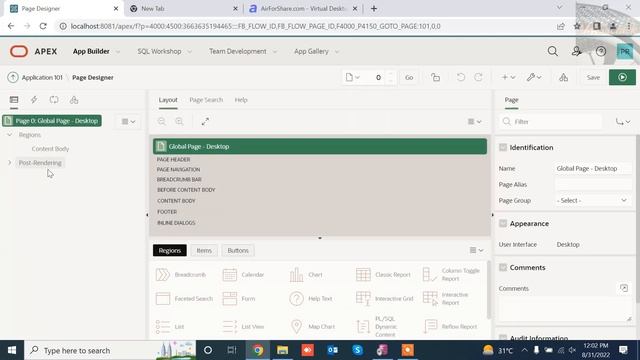Open the Dynamic Actions lightning tab
The width and height of the screenshot is (640, 360).
34,100
